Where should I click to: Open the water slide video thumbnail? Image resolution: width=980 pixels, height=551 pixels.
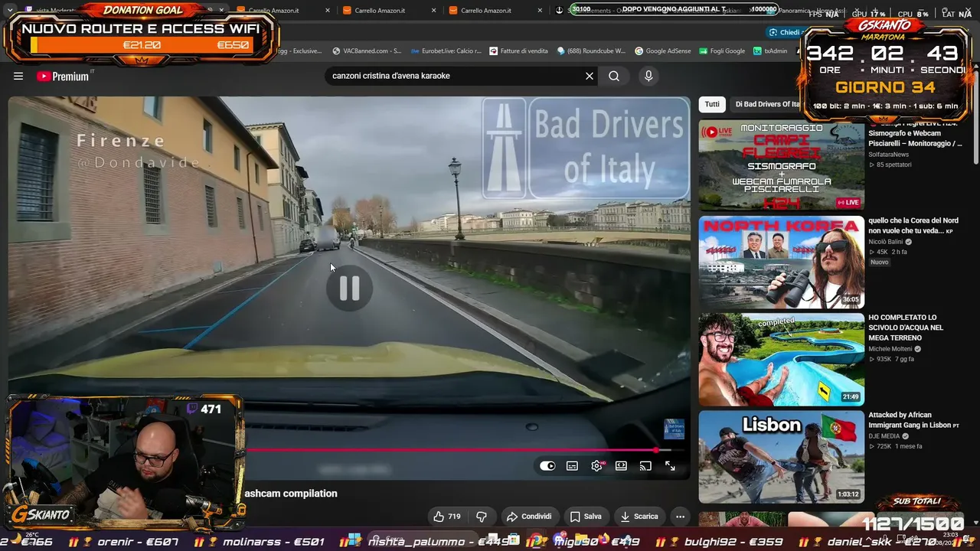coord(781,359)
